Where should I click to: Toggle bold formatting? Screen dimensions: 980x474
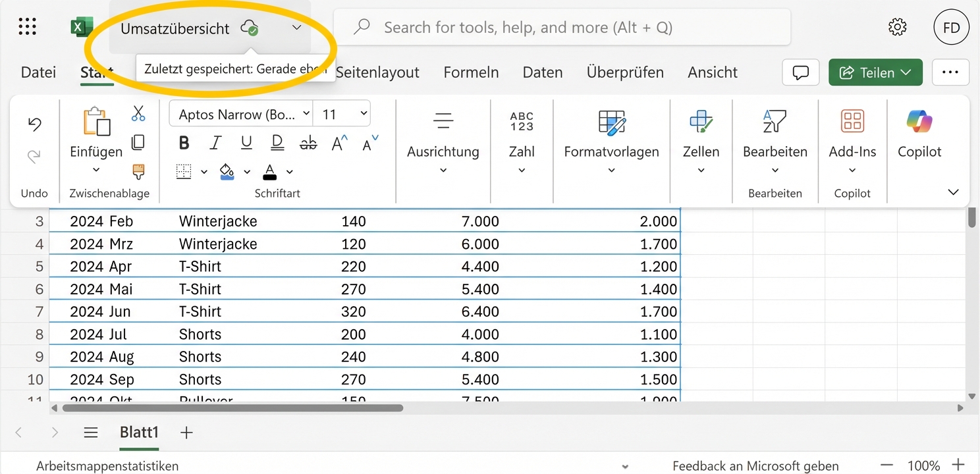tap(184, 142)
